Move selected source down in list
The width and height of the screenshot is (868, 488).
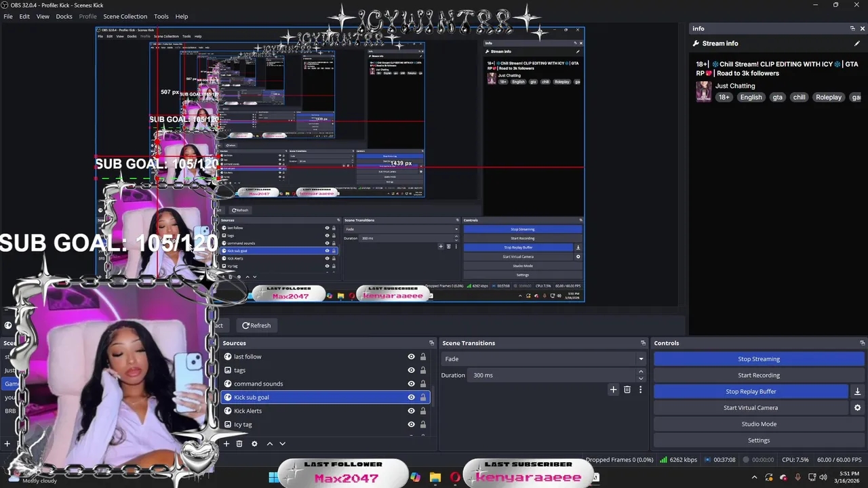[282, 444]
